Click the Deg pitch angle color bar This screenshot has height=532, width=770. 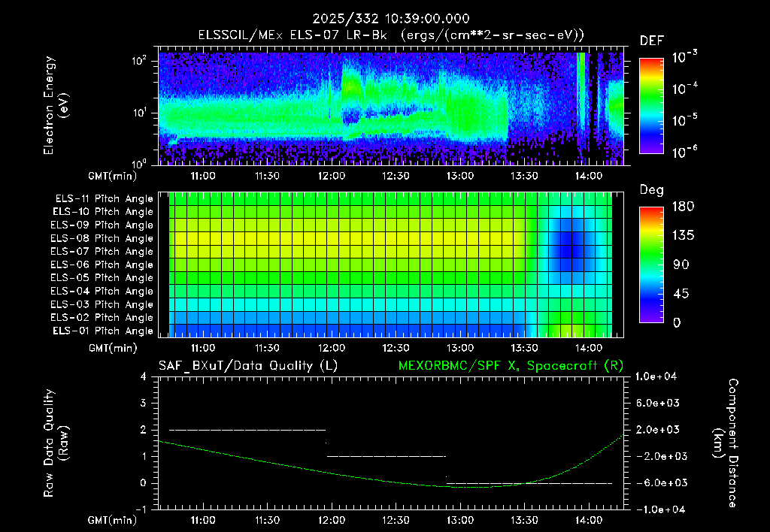[x=651, y=264]
